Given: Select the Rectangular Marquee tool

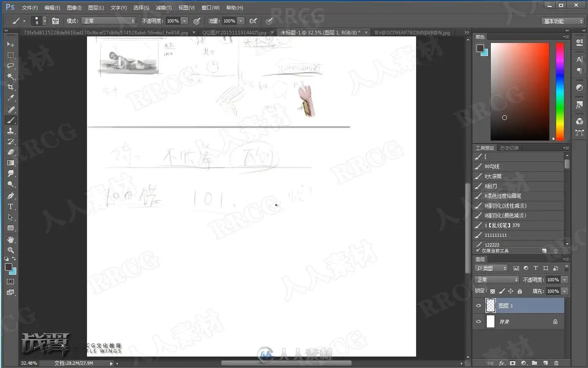Looking at the screenshot, I should [x=11, y=55].
